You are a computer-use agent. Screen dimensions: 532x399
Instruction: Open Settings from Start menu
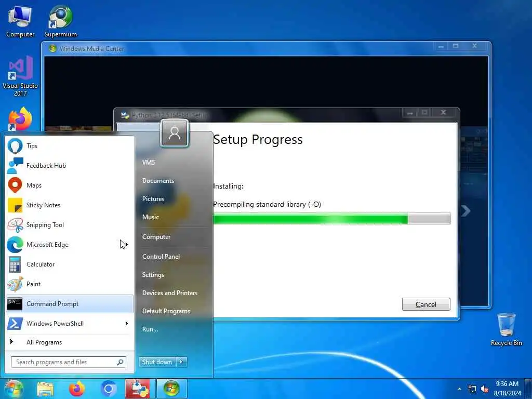153,275
